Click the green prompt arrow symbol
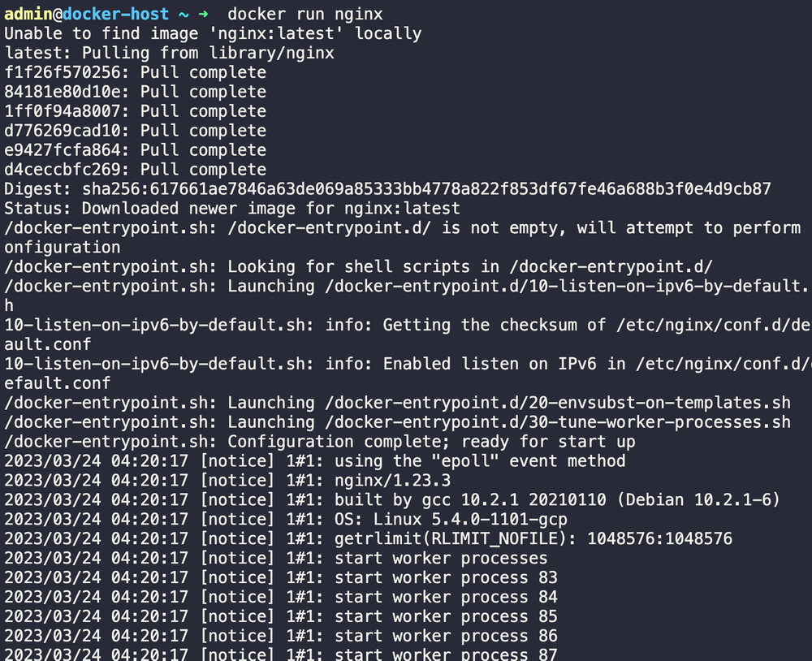The height and width of the screenshot is (661, 812). click(202, 14)
